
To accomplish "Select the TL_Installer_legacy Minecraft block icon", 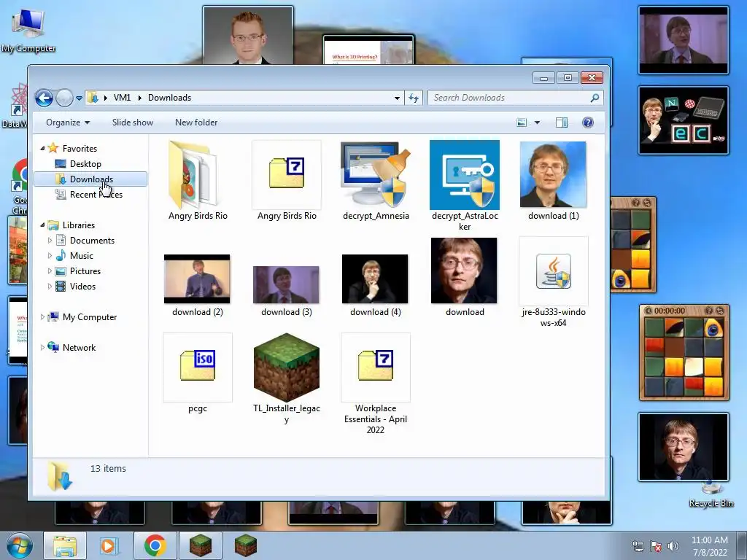I will point(286,367).
